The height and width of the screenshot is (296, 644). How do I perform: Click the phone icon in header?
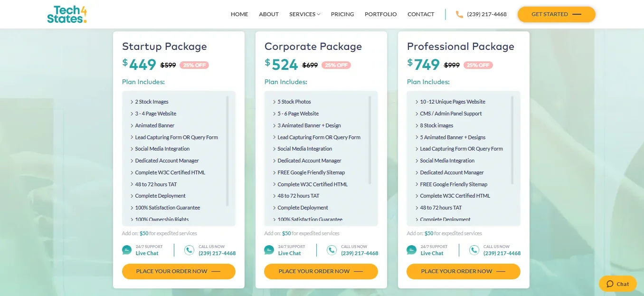point(459,14)
